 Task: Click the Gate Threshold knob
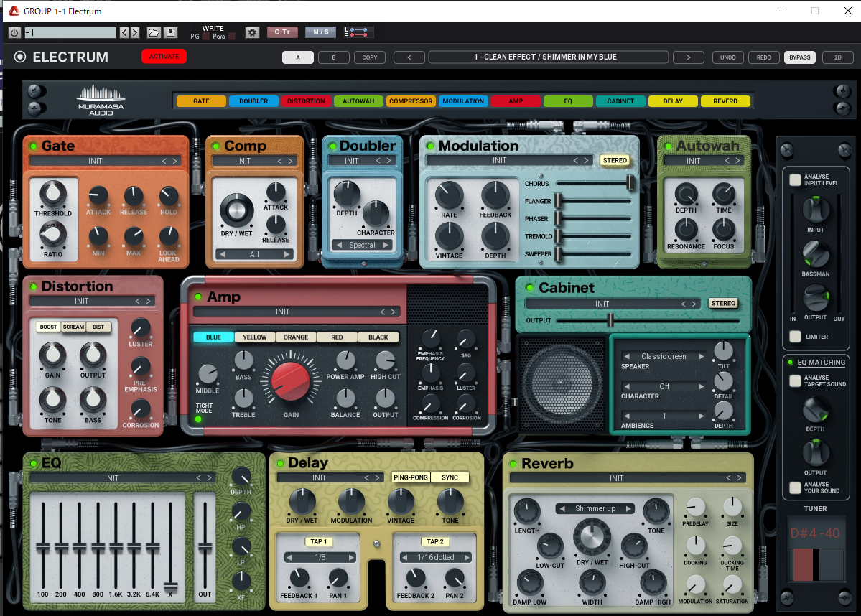52,194
